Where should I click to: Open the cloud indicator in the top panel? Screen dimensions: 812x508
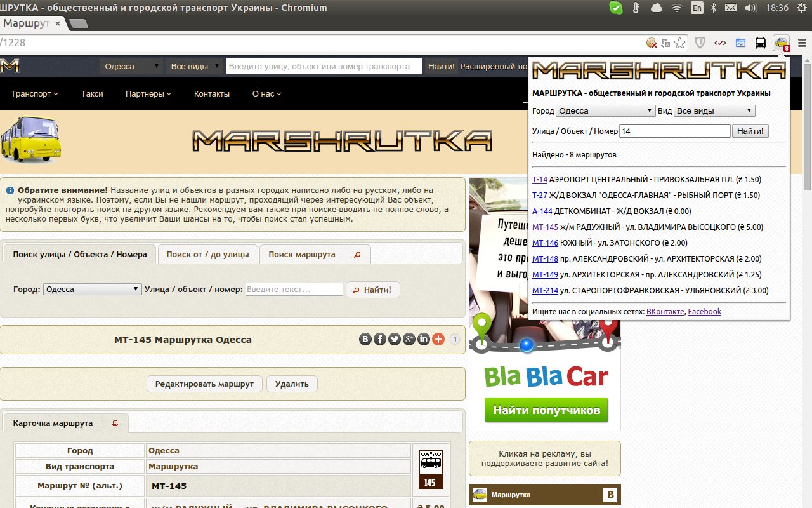(657, 8)
